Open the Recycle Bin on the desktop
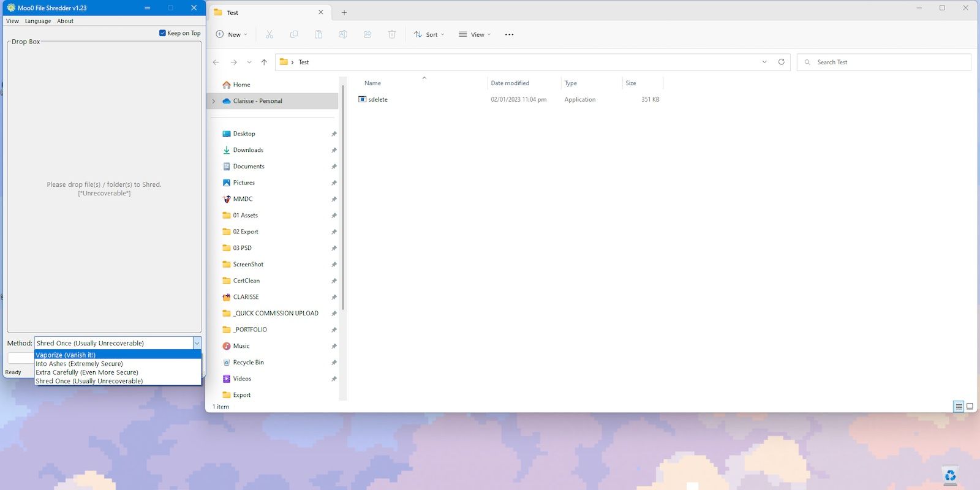 [950, 475]
